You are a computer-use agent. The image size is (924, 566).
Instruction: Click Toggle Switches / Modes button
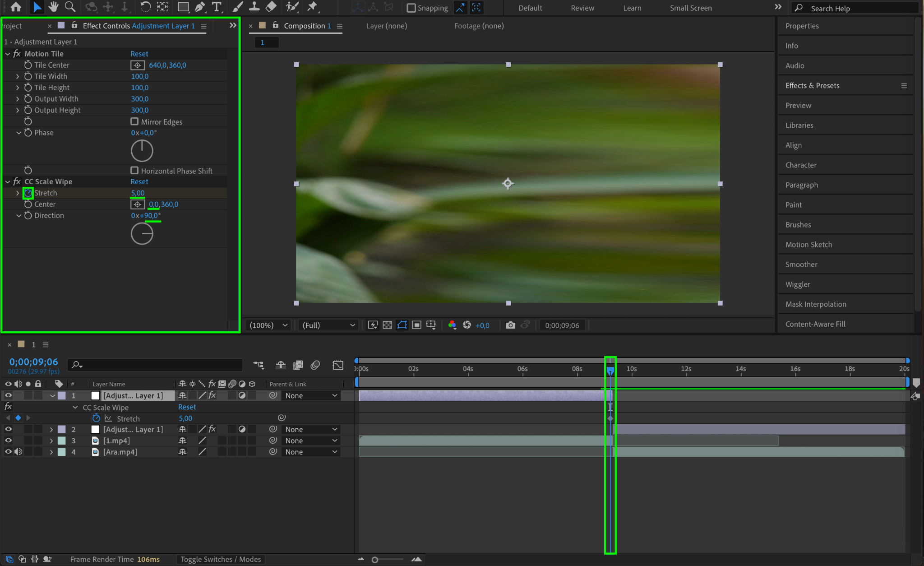[x=221, y=559]
